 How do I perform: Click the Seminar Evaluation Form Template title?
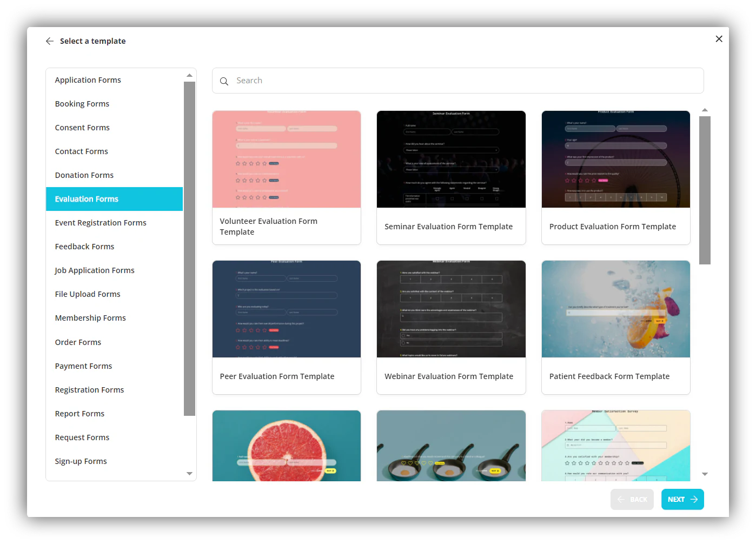449,227
